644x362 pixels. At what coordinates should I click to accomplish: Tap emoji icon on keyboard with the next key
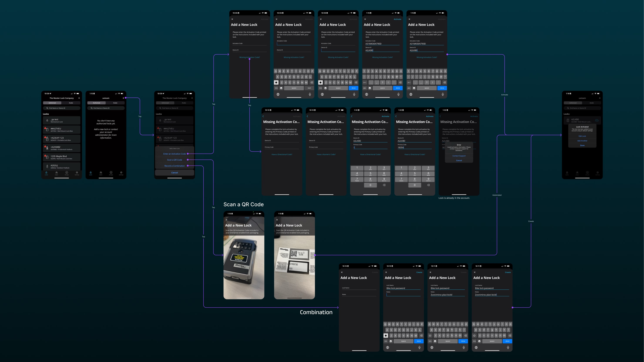click(281, 88)
